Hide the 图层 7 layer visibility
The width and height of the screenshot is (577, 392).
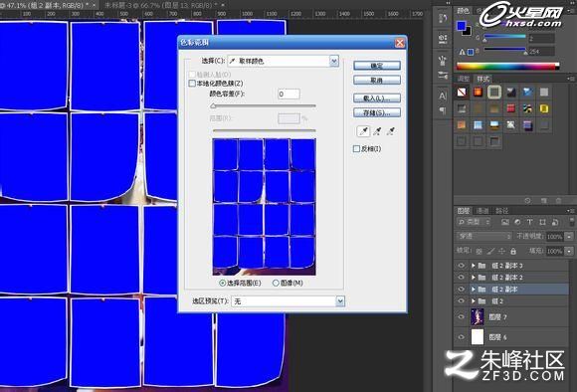pos(461,317)
